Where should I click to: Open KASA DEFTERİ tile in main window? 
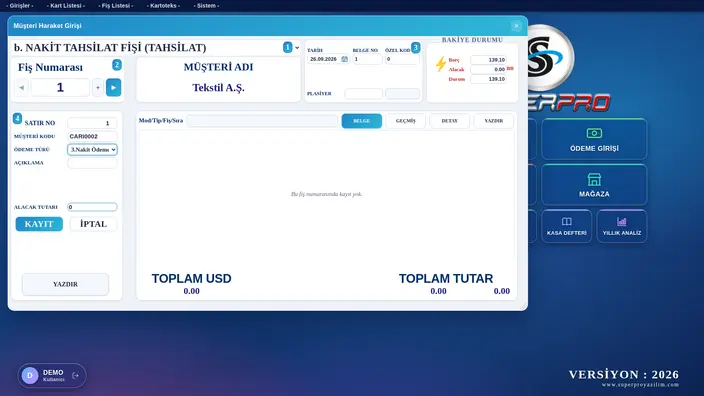[567, 226]
